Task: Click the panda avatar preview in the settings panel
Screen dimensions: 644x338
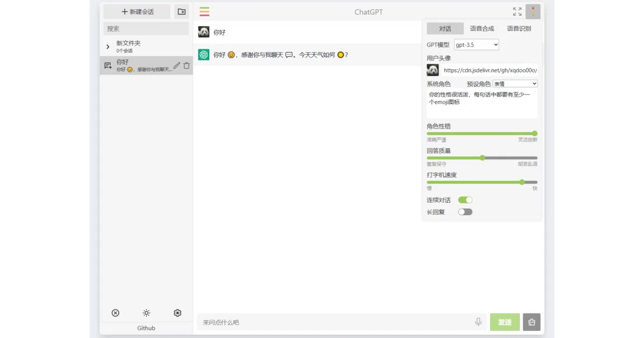Action: (x=433, y=70)
